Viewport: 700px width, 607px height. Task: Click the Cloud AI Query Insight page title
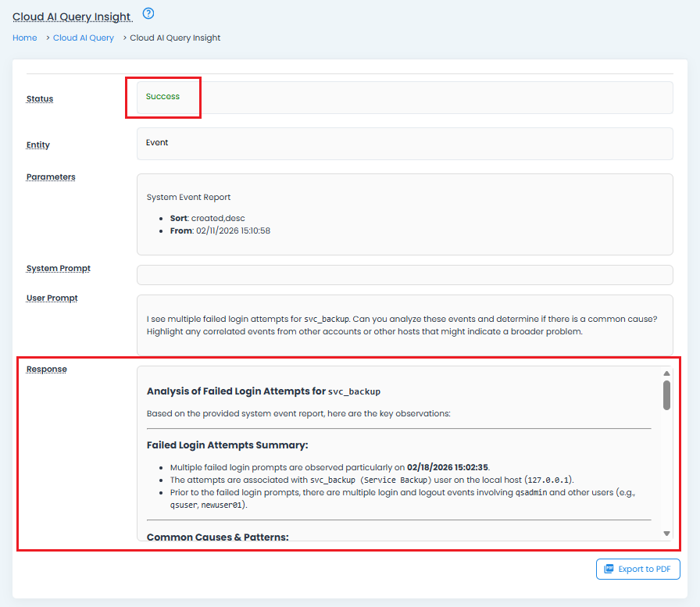point(72,17)
